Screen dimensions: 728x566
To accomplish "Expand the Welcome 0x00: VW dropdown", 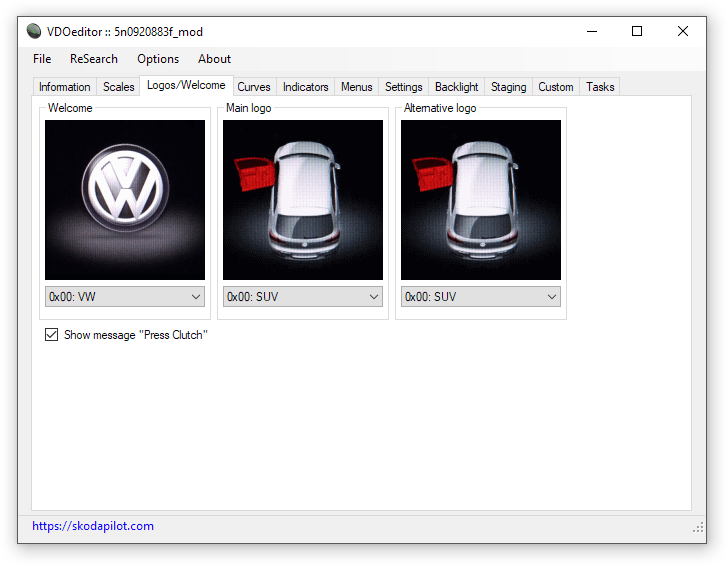I will (125, 297).
